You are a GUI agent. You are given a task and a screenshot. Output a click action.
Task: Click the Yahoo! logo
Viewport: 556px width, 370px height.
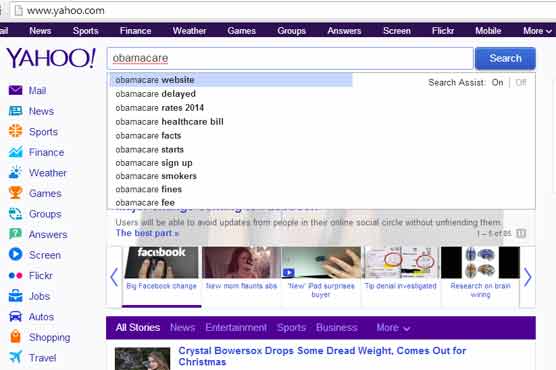click(x=51, y=58)
